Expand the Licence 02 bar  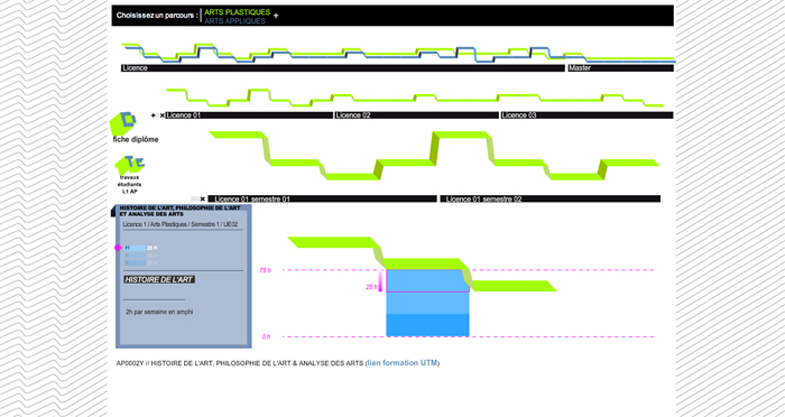click(417, 115)
